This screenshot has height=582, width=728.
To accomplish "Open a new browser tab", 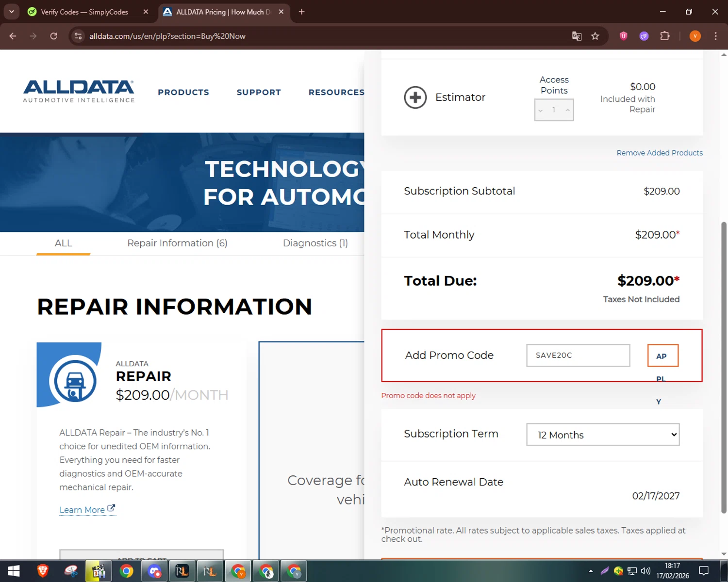I will point(301,12).
